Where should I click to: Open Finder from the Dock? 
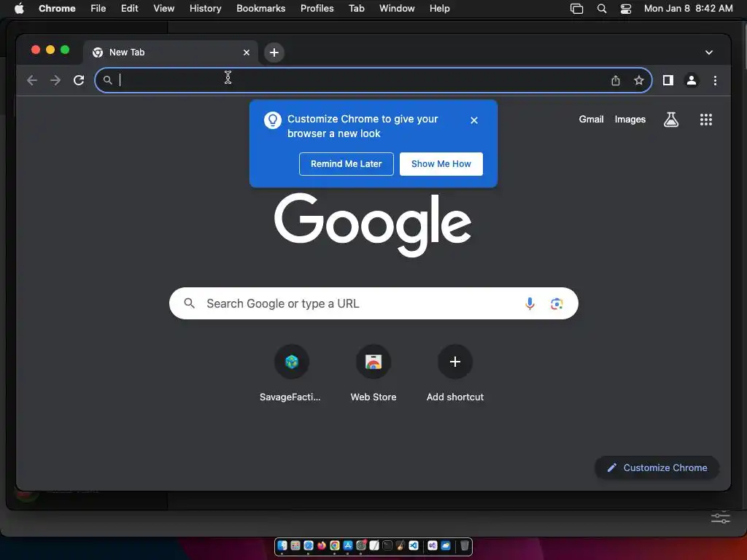(282, 545)
